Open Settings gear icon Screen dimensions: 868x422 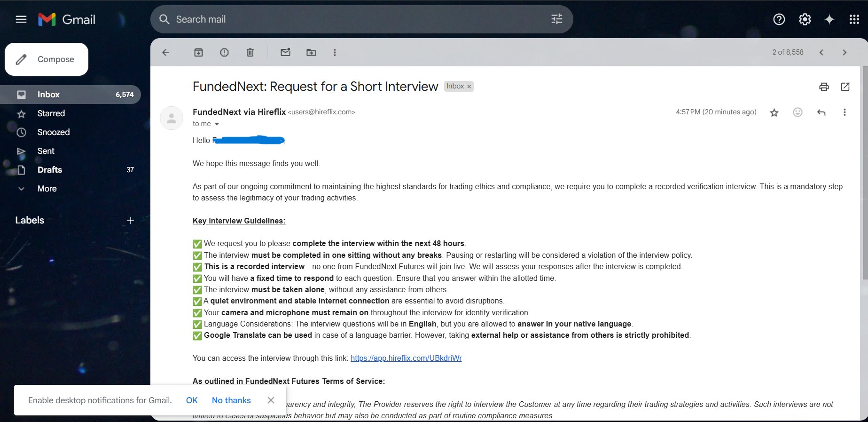[805, 19]
